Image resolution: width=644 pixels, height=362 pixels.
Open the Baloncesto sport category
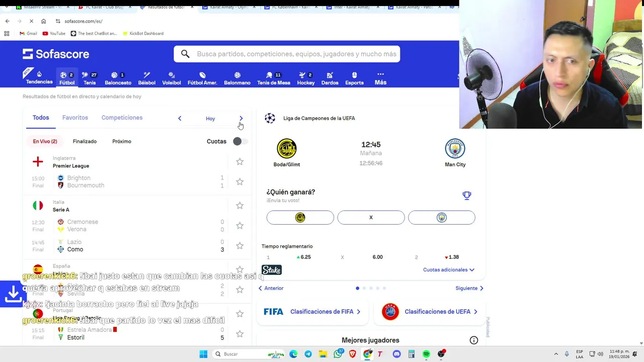118,78
